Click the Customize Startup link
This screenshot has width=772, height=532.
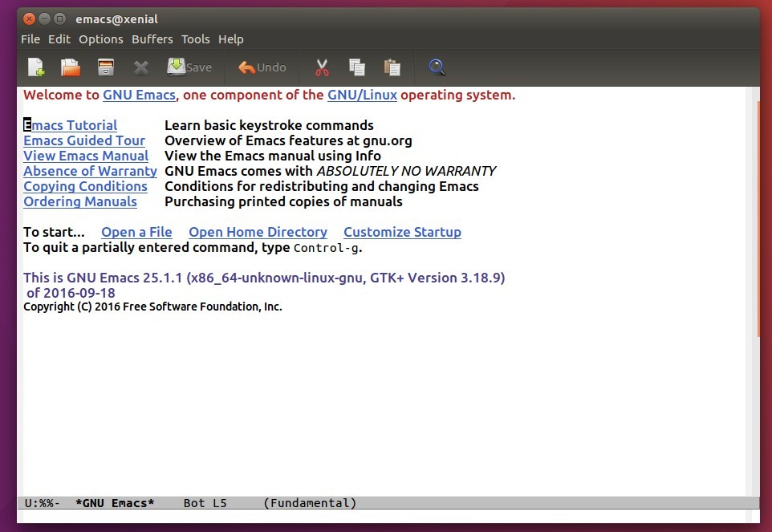402,232
